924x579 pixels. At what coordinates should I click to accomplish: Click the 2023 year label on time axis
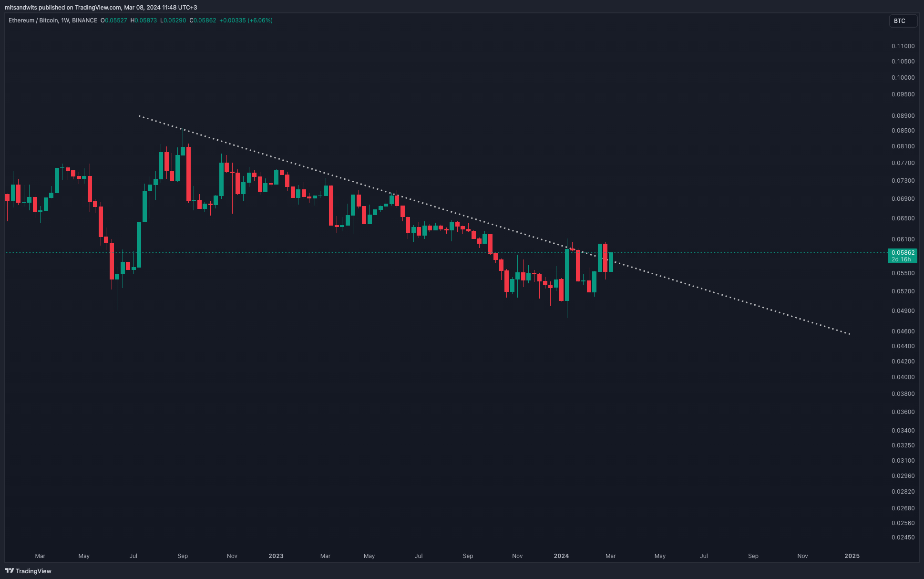pos(276,556)
